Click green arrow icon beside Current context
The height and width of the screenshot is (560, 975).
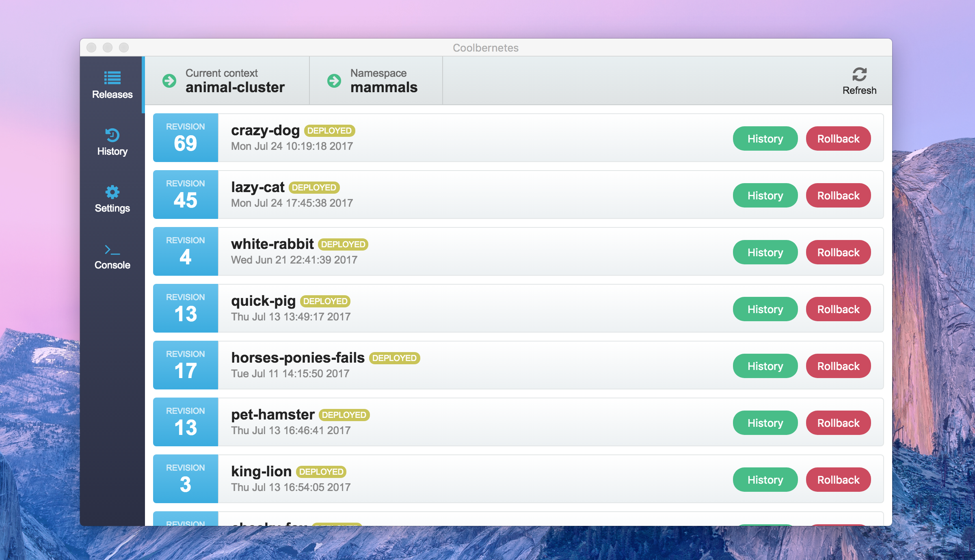169,81
